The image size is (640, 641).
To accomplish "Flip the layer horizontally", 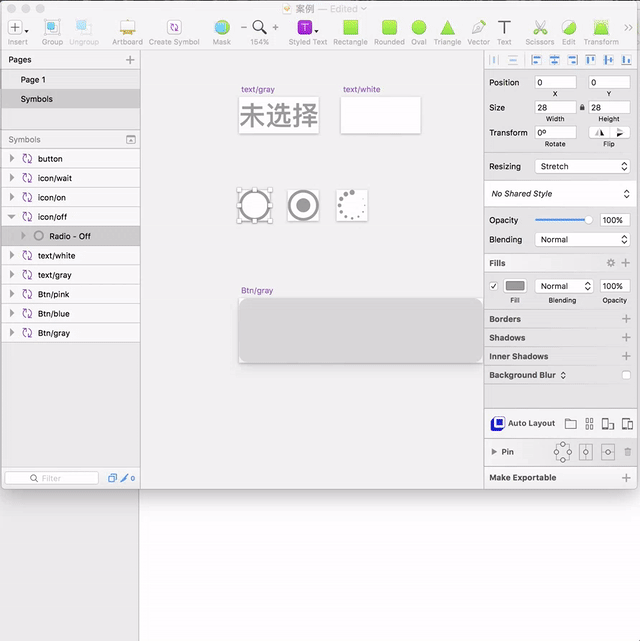I will tap(599, 132).
